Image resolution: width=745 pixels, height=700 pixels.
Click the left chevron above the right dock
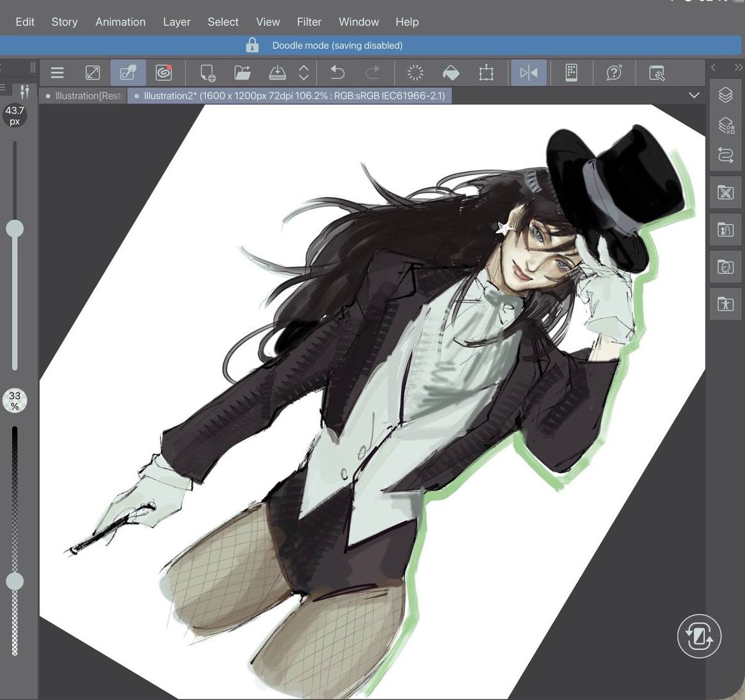[x=713, y=68]
